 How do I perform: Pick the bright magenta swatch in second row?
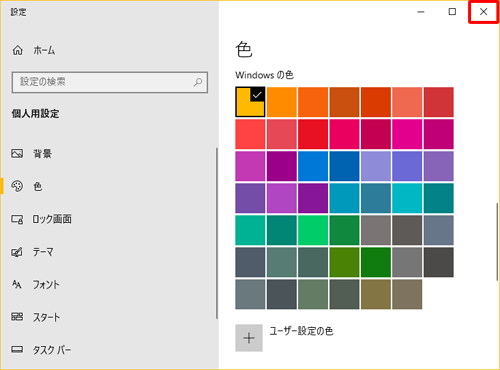click(407, 134)
